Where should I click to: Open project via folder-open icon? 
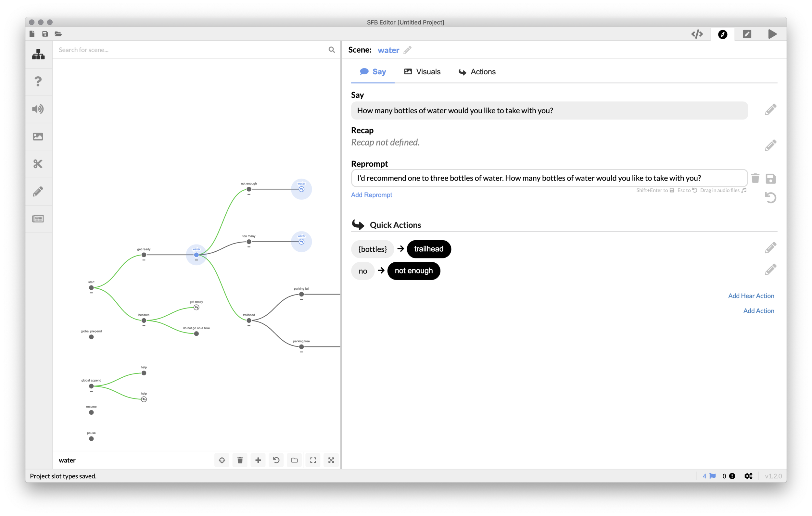tap(58, 34)
